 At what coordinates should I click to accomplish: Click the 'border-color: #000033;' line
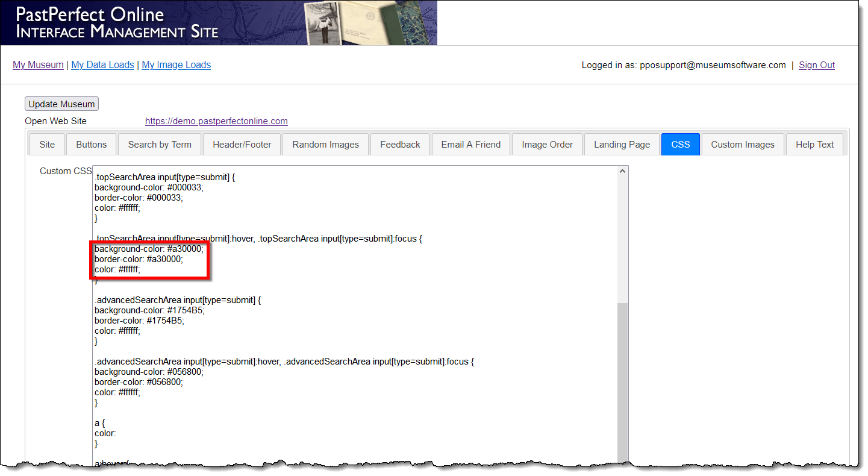tap(139, 198)
